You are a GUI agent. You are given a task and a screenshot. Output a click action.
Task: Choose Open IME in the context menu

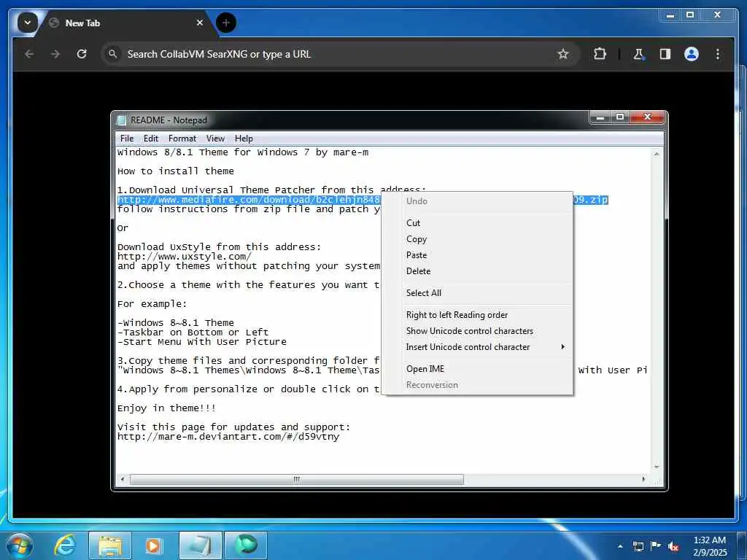pyautogui.click(x=477, y=369)
